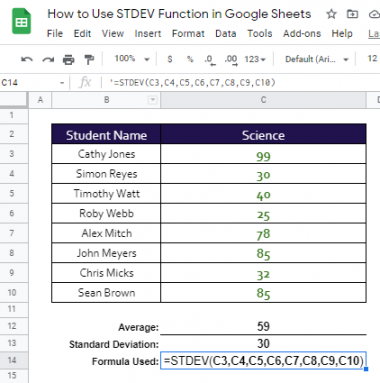The width and height of the screenshot is (380, 383).
Task: Open the column B filter dropdown
Action: 152,100
